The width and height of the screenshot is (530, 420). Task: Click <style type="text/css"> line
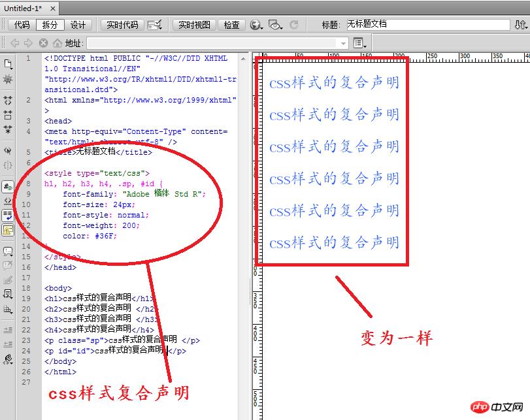[x=97, y=173]
